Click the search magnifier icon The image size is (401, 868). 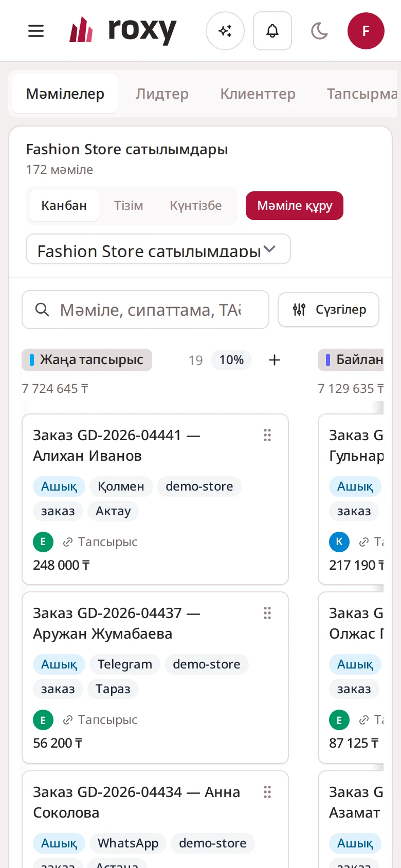pyautogui.click(x=42, y=310)
